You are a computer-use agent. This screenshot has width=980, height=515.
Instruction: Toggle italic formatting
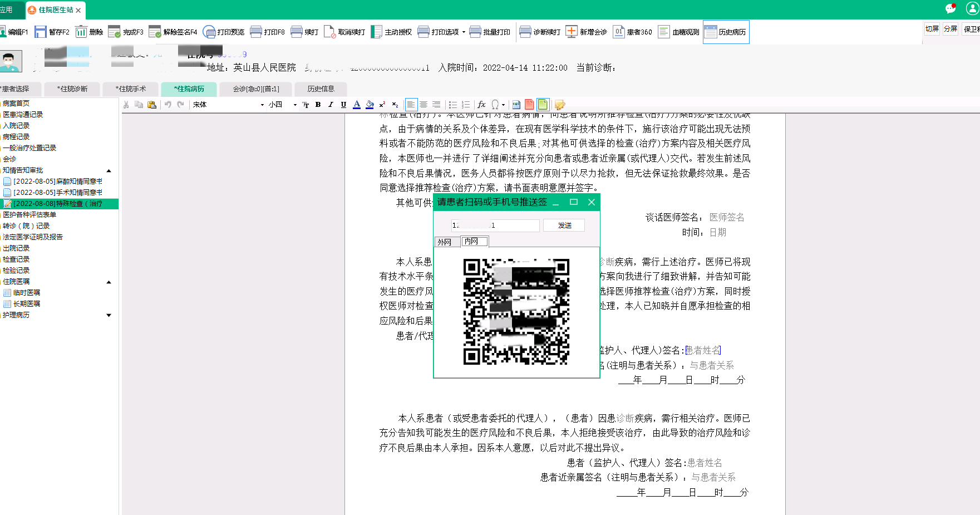click(331, 105)
